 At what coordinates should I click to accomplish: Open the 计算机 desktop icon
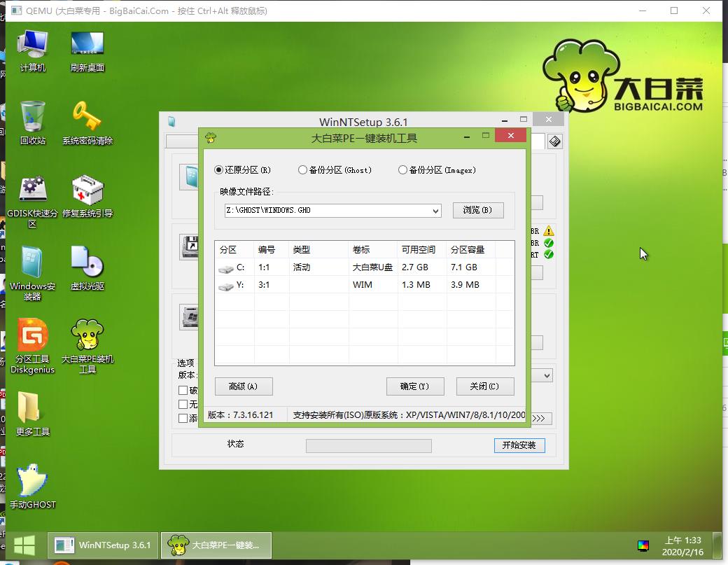click(32, 50)
